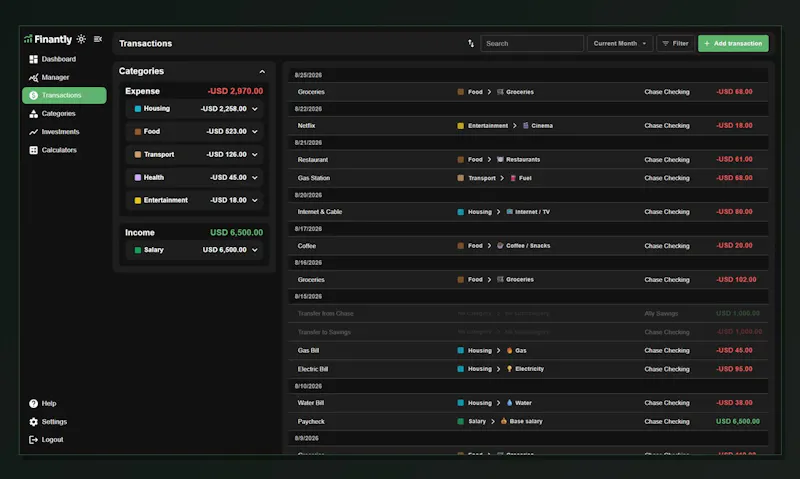Image resolution: width=800 pixels, height=479 pixels.
Task: Click the Electricity bulb icon
Action: [509, 369]
